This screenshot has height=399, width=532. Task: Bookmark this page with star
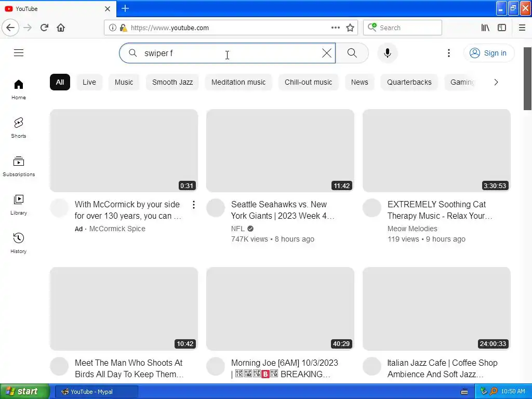click(x=350, y=28)
